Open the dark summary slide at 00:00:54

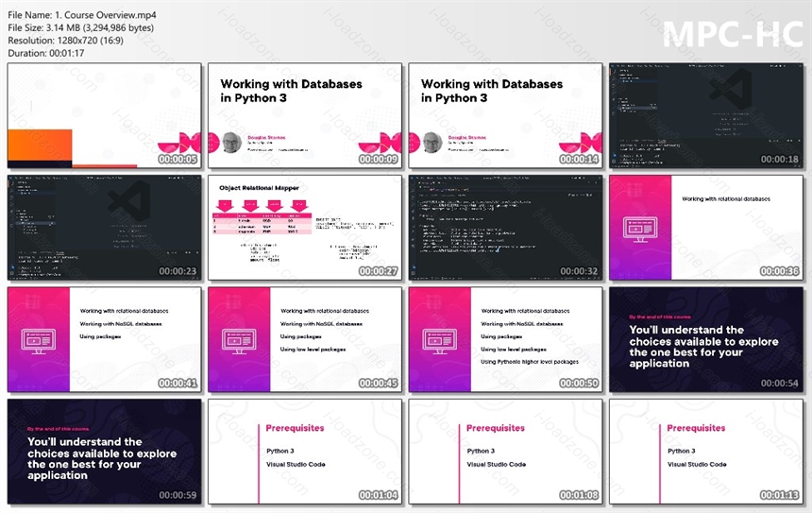click(x=706, y=339)
